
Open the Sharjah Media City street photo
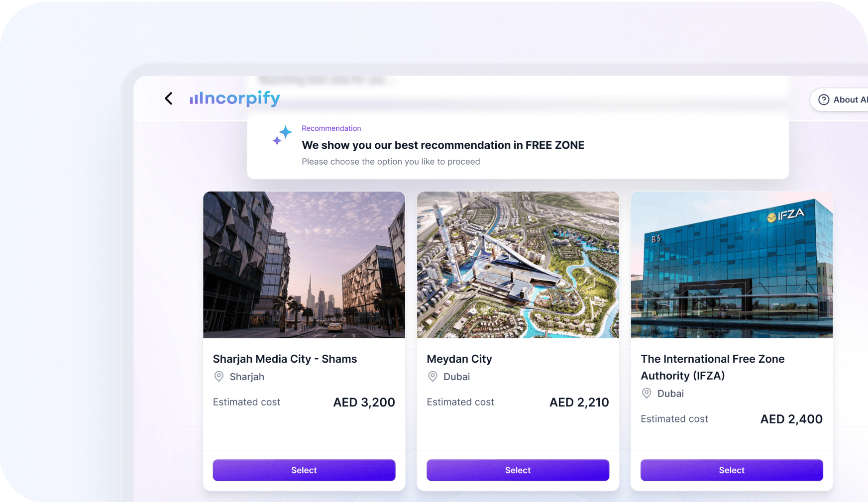point(304,265)
